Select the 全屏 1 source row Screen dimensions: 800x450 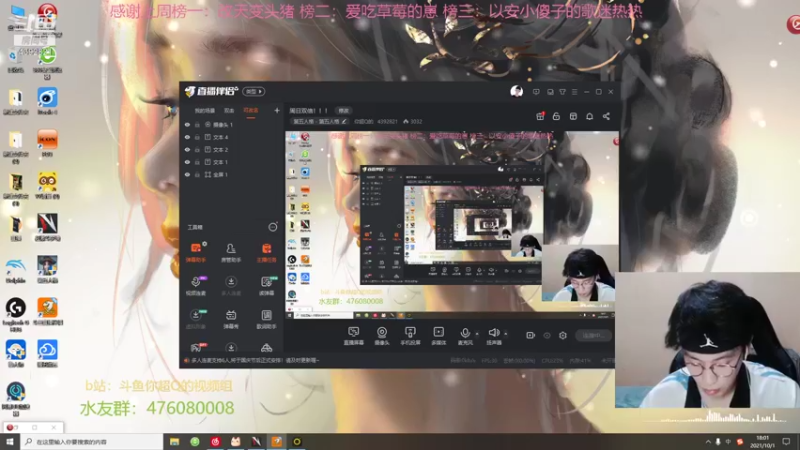[232, 174]
